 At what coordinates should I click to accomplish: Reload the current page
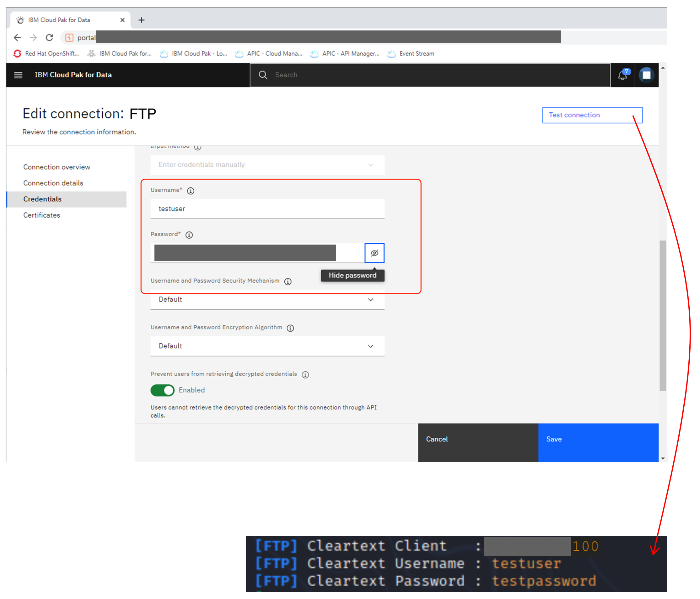(49, 37)
